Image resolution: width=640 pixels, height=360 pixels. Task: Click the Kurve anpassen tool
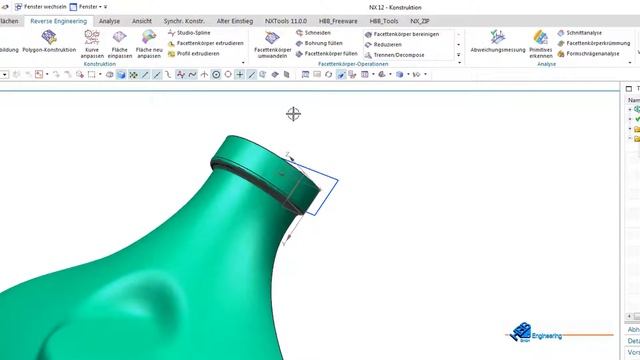pyautogui.click(x=92, y=44)
